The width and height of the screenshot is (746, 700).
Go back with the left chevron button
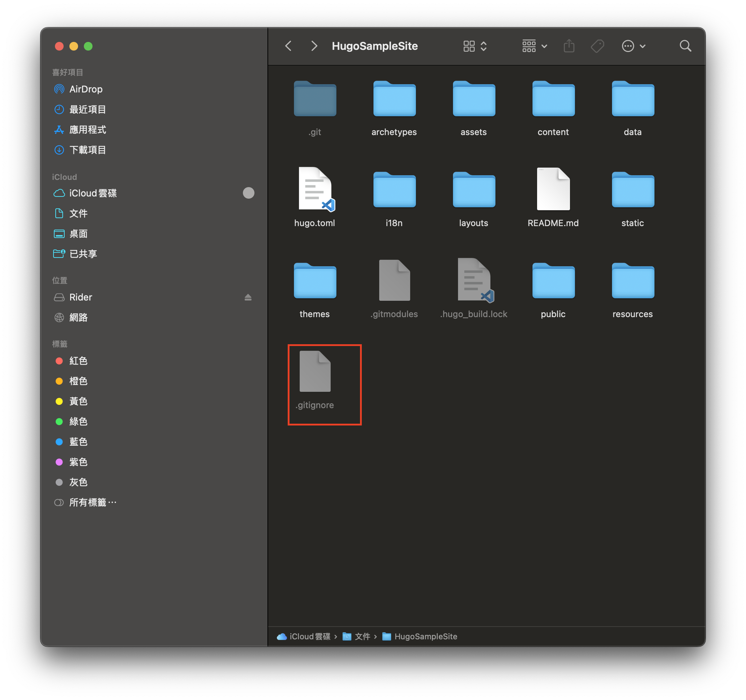[288, 46]
